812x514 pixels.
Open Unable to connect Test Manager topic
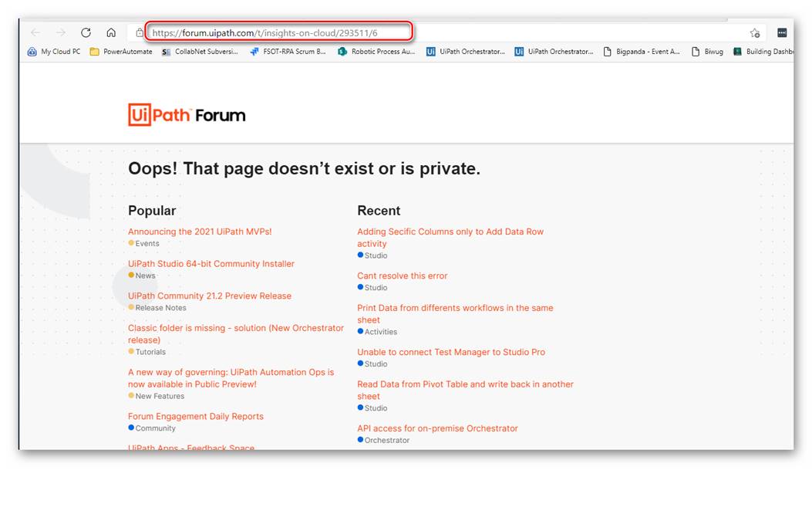451,352
